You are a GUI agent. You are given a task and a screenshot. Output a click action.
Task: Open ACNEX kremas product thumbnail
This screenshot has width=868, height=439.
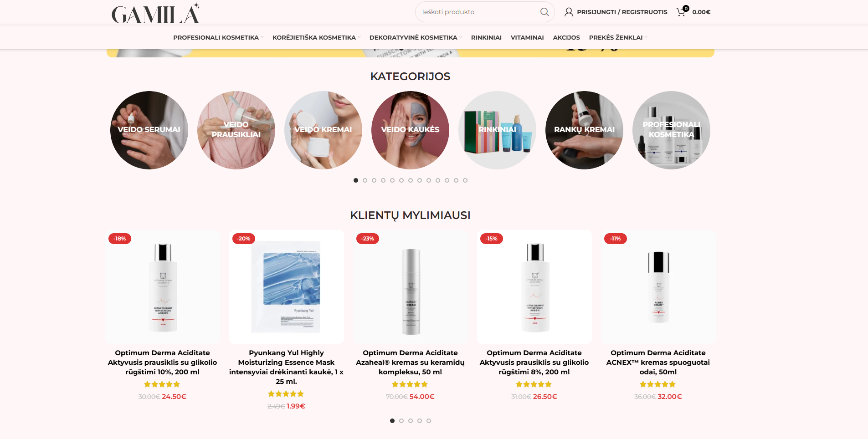658,286
